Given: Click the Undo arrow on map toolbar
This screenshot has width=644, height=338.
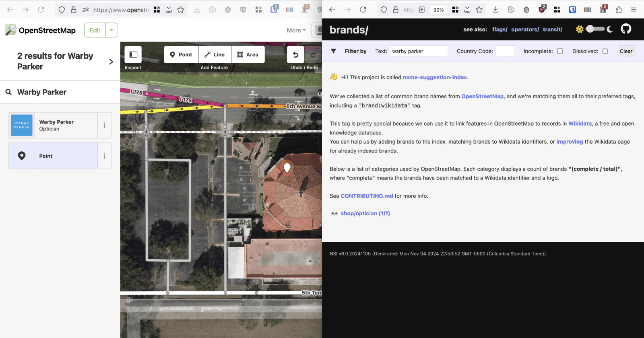Looking at the screenshot, I should 295,55.
